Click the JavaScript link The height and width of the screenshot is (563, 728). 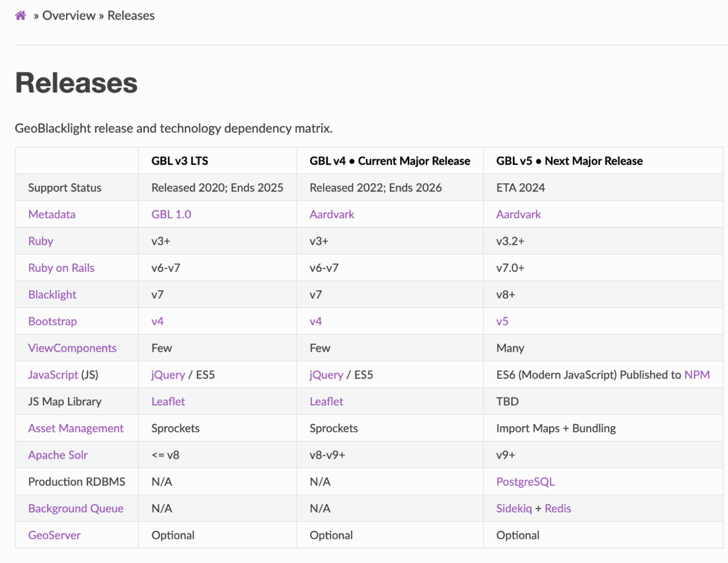click(53, 375)
